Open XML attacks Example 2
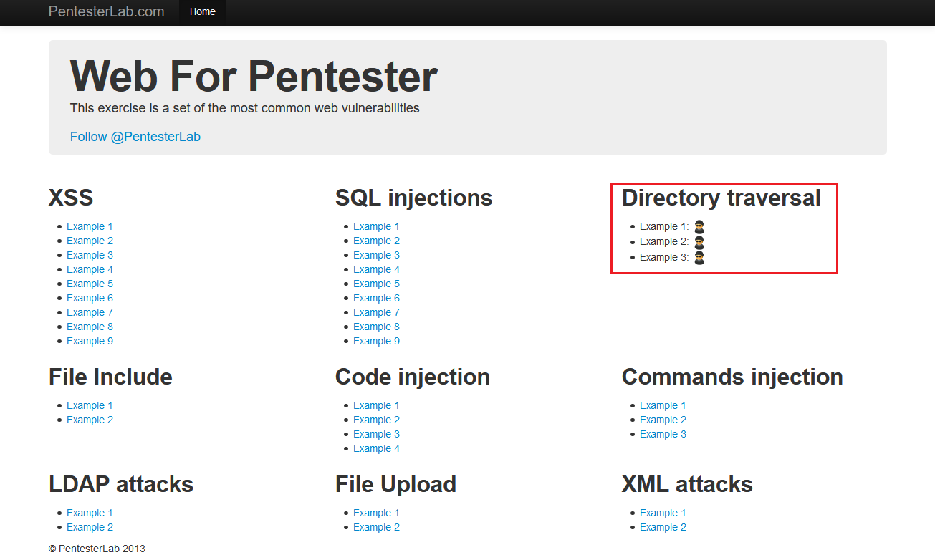Image resolution: width=935 pixels, height=560 pixels. pos(663,527)
